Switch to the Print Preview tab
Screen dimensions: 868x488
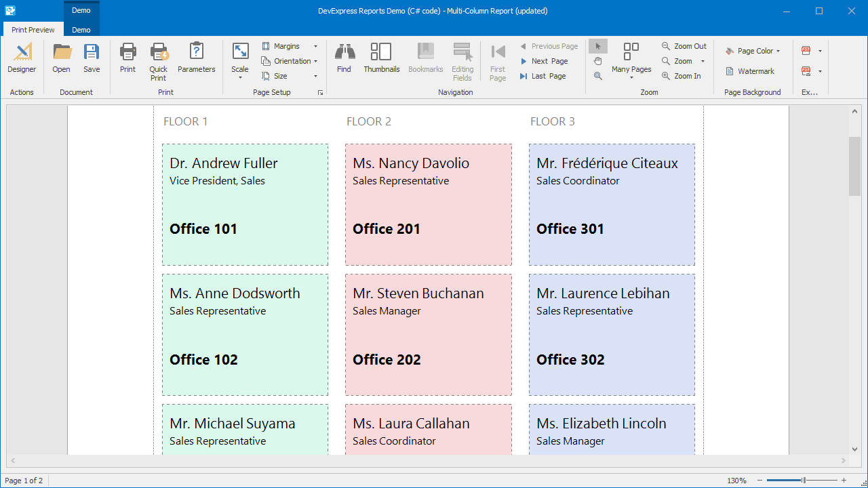click(33, 30)
